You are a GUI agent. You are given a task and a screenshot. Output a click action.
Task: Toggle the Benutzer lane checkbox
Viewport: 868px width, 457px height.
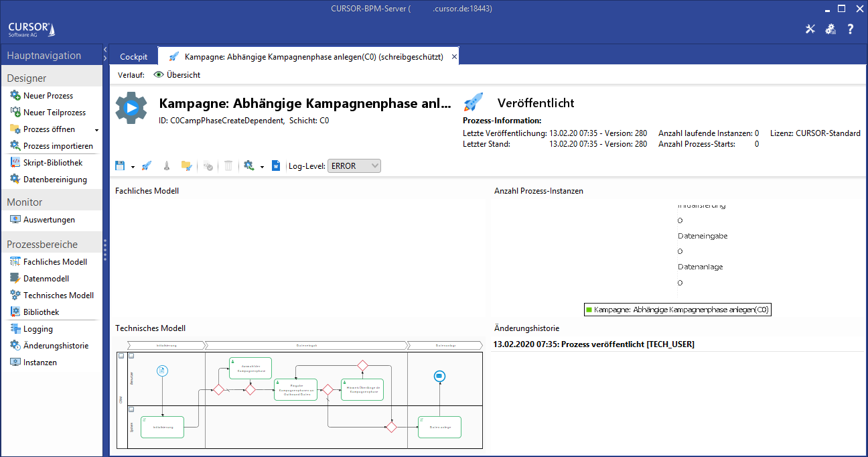pos(131,356)
